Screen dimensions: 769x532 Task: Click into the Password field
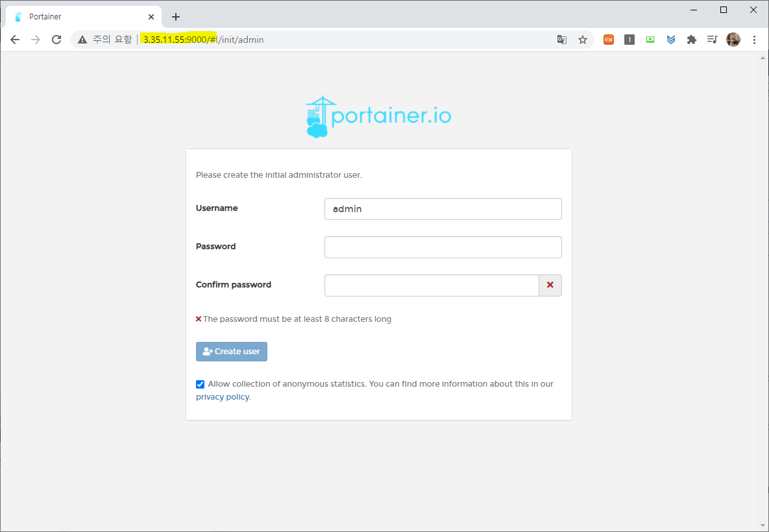point(443,247)
